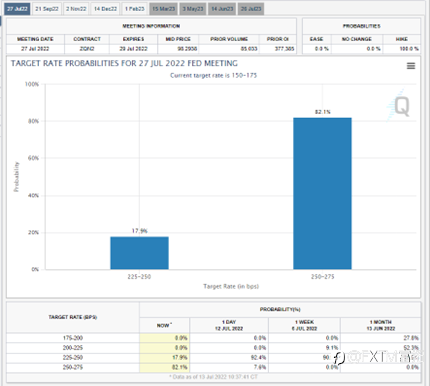Image resolution: width=430 pixels, height=386 pixels.
Task: Switch to the 14 Jun23 meeting tab
Action: (222, 9)
